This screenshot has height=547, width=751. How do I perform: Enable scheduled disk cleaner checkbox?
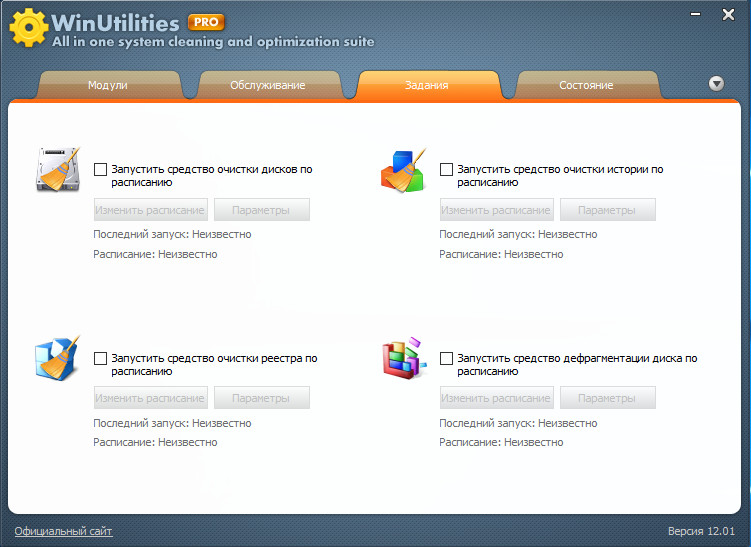[x=100, y=169]
